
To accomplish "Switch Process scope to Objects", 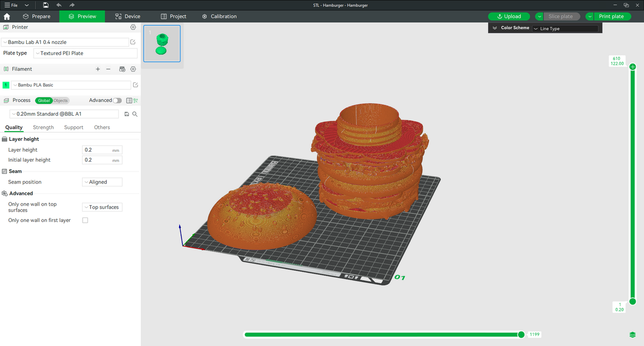I will (x=60, y=100).
